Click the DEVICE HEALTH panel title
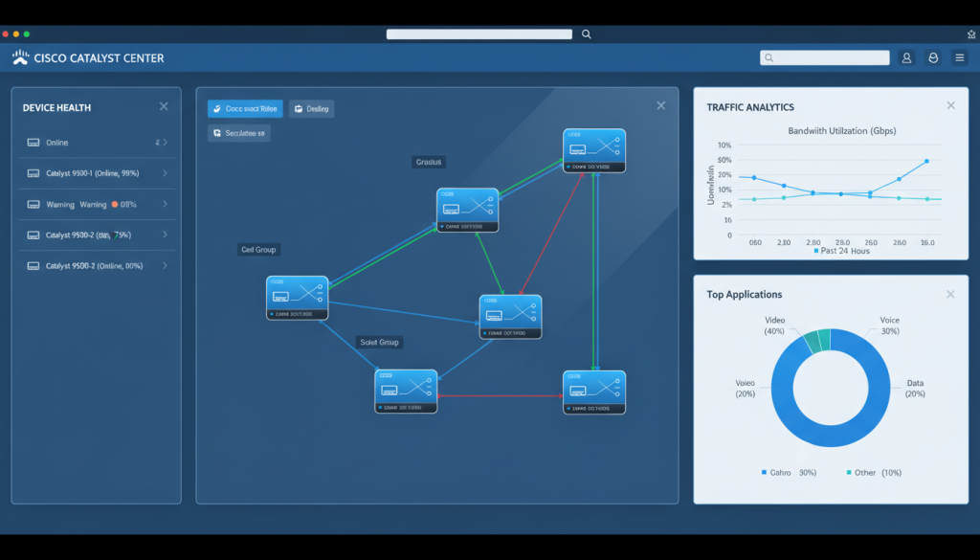Image resolution: width=980 pixels, height=560 pixels. tap(56, 107)
